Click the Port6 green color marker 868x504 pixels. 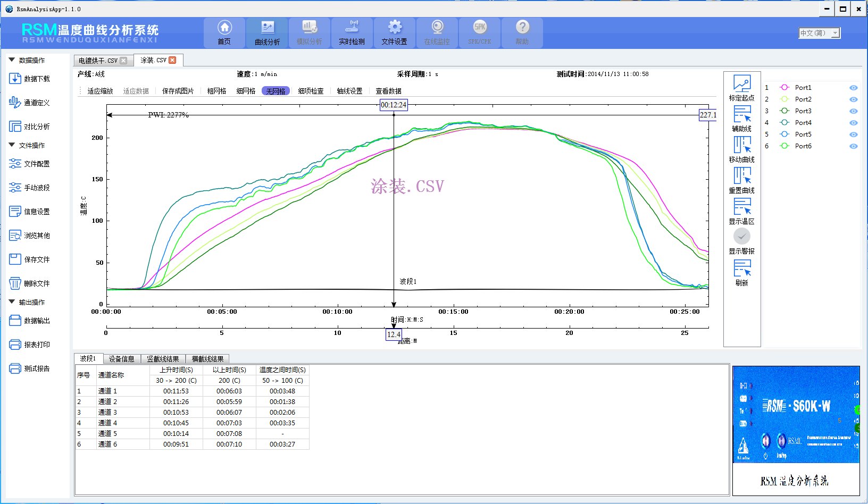click(784, 146)
